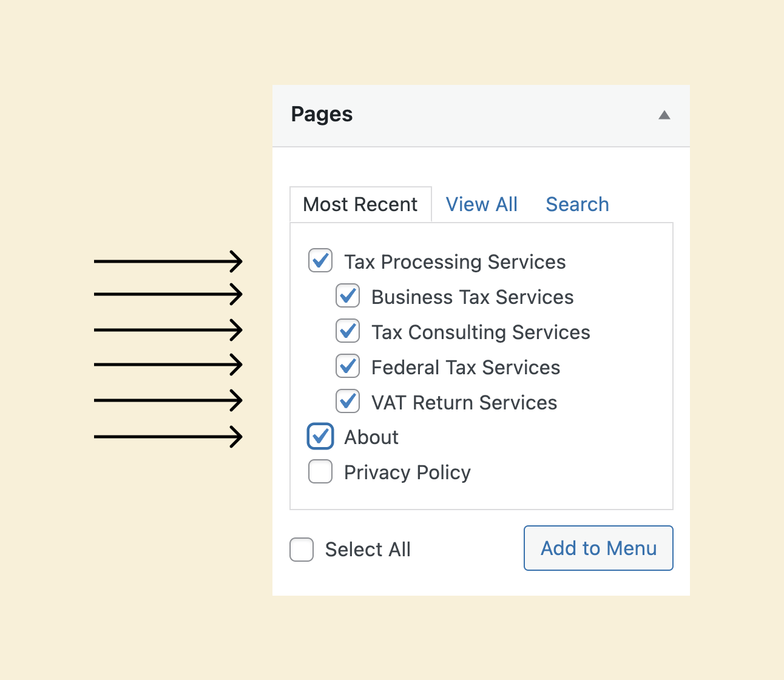This screenshot has width=784, height=680.
Task: Click the 'Federal Tax Services' label text
Action: [x=466, y=368]
